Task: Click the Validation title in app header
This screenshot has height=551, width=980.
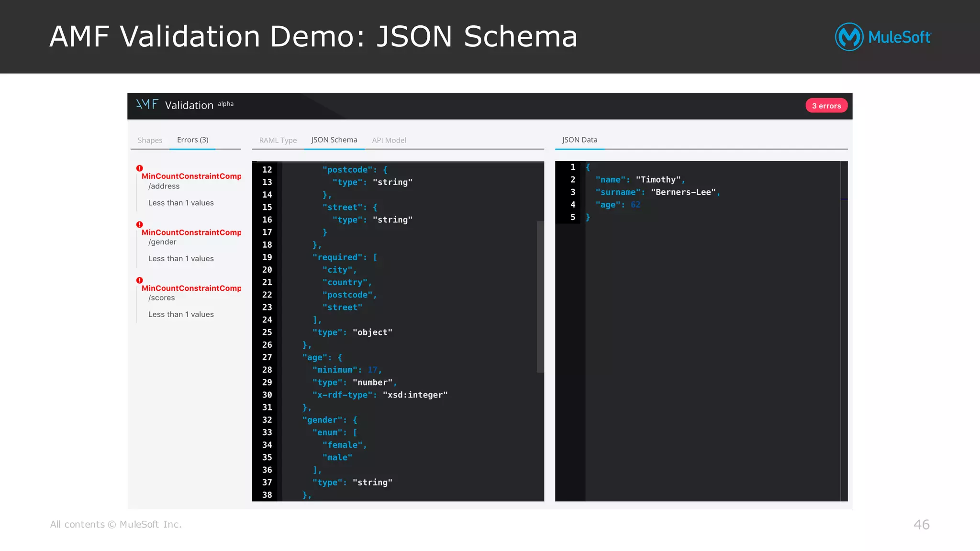Action: pos(189,105)
